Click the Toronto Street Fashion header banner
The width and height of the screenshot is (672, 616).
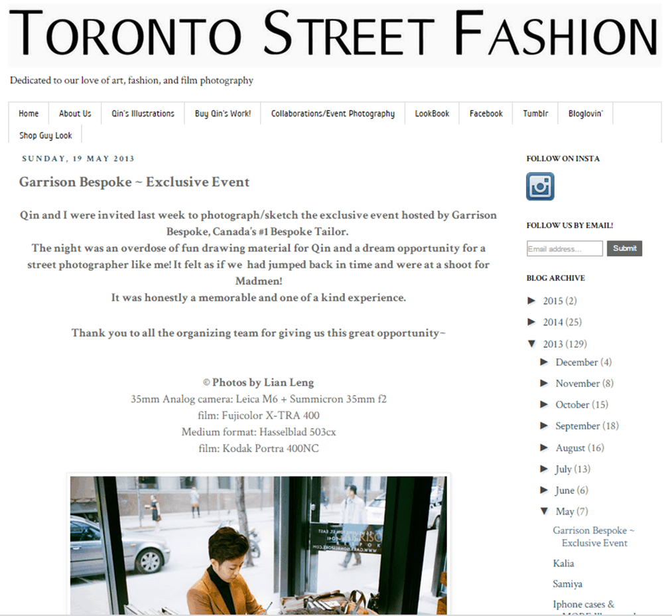point(334,35)
